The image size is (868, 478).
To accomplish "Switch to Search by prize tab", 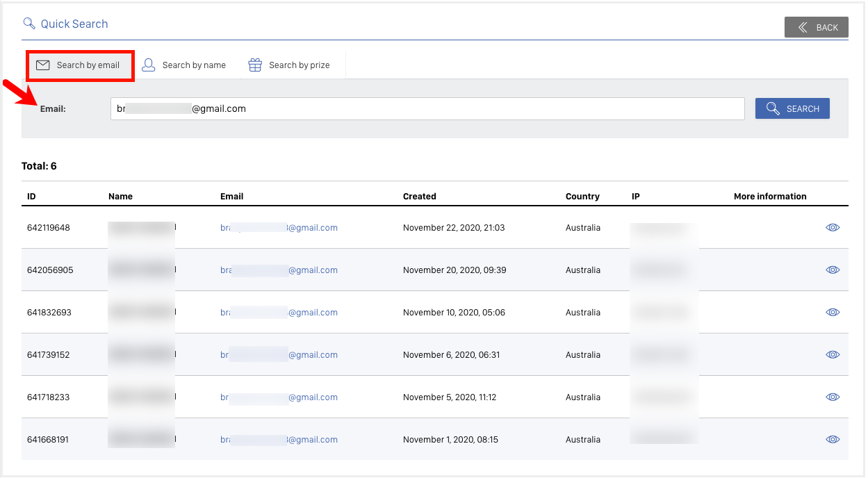I will (289, 65).
